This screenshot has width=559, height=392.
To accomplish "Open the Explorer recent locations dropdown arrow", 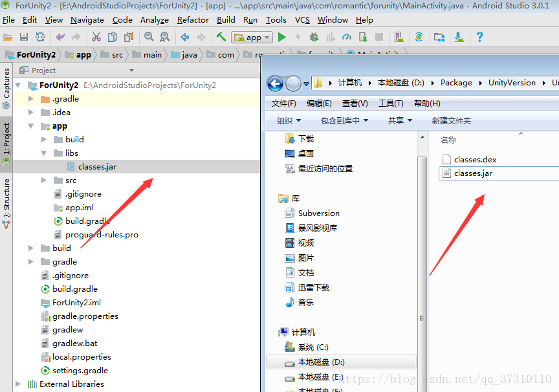I will [306, 84].
